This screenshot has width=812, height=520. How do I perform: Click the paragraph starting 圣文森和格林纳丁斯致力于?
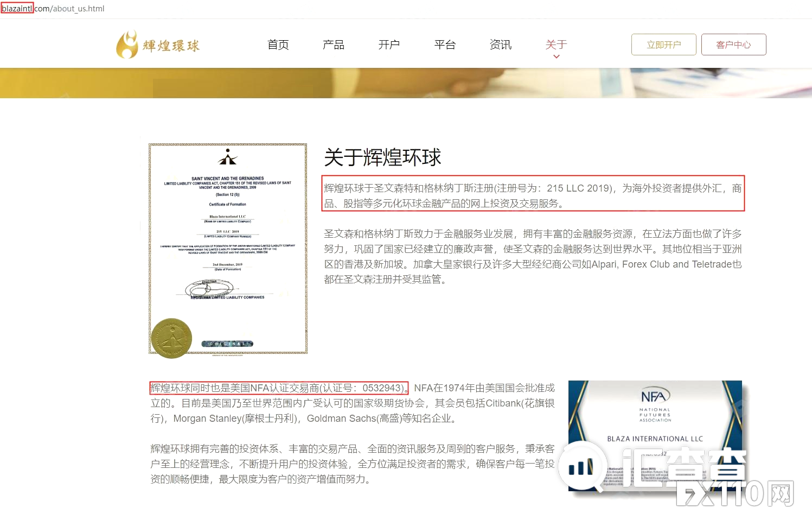(533, 257)
